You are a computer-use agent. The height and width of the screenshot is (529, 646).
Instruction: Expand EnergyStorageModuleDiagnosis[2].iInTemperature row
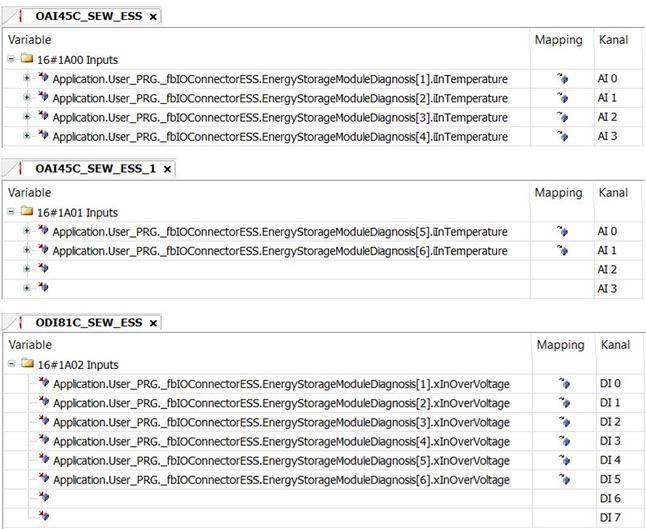[x=27, y=98]
